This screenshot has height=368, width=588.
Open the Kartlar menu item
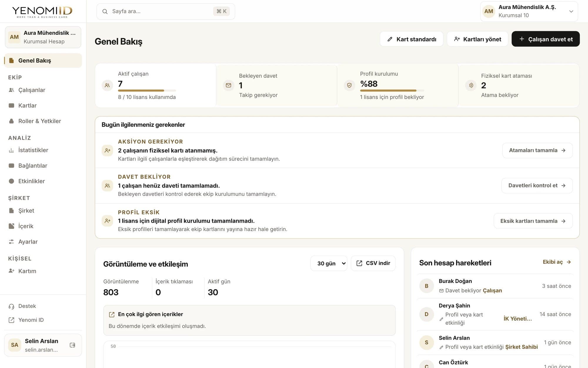[43, 105]
